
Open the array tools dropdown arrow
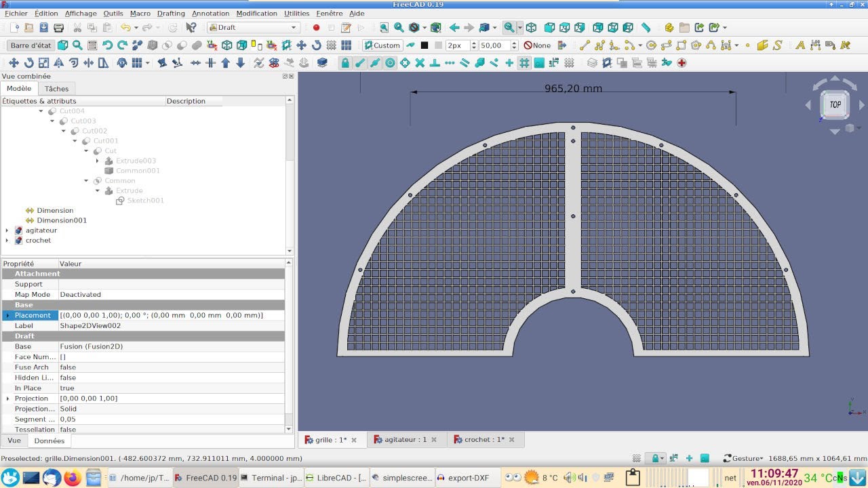[x=148, y=63]
